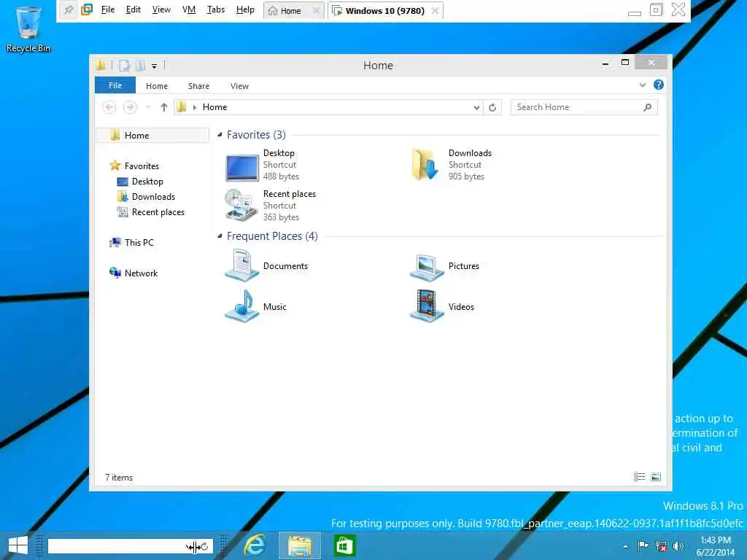Screen dimensions: 747x560
Task: Switch to details view icon
Action: coord(639,477)
